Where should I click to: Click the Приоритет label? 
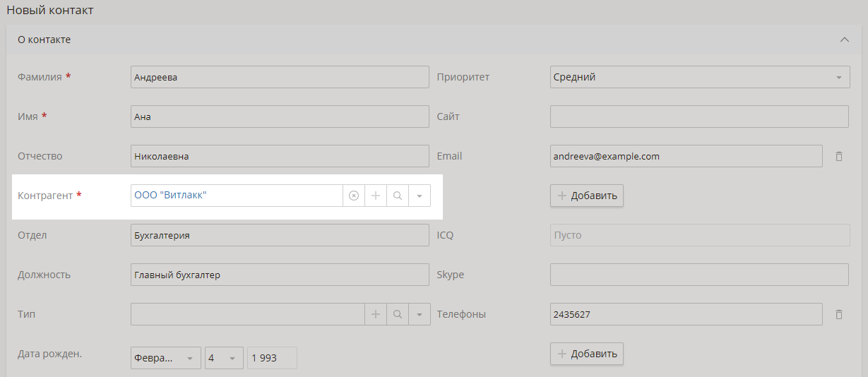463,77
